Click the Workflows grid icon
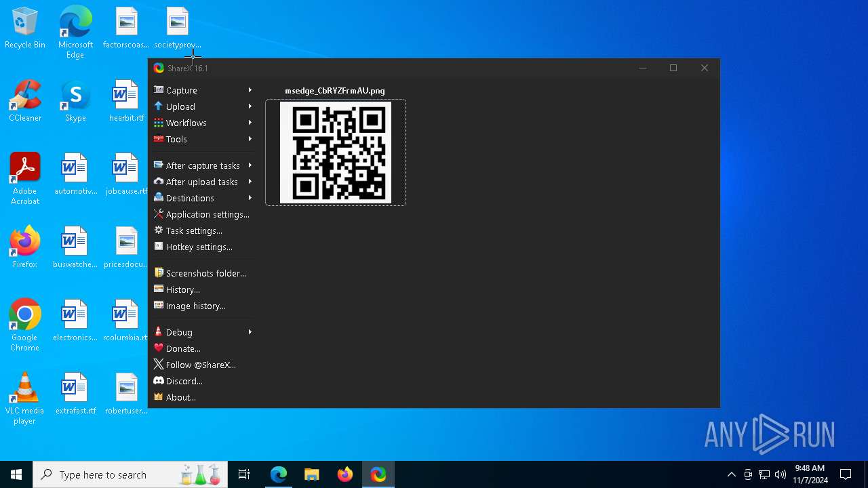The width and height of the screenshot is (868, 488). tap(159, 122)
